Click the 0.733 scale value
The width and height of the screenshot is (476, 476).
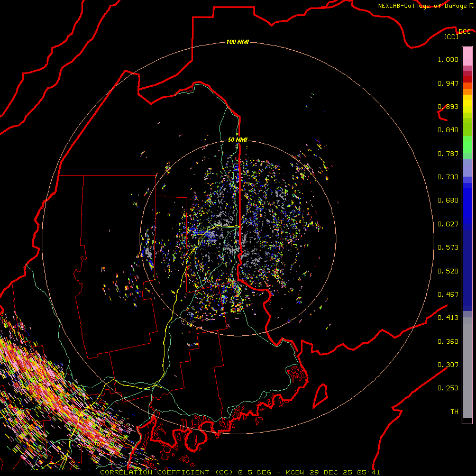(x=448, y=177)
